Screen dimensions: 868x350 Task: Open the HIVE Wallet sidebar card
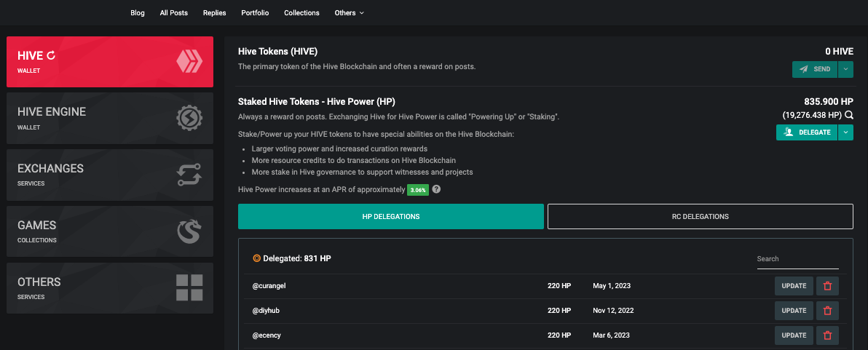point(110,62)
